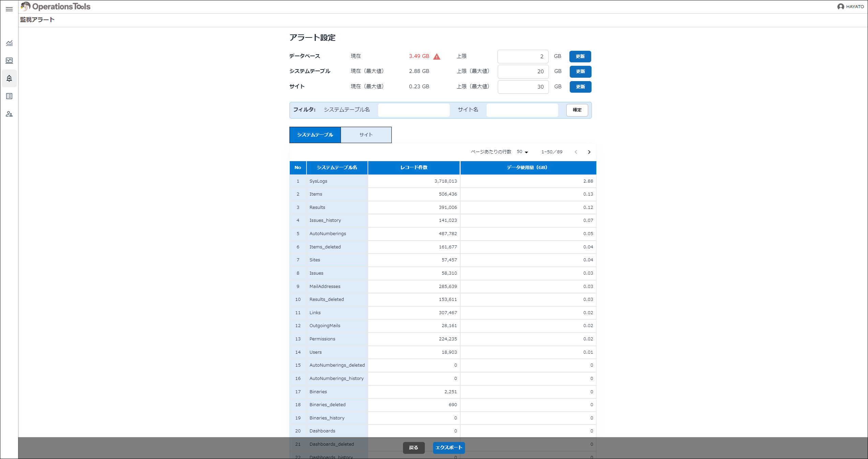The height and width of the screenshot is (459, 868).
Task: Focus the database limit field showing 2
Action: [x=523, y=57]
